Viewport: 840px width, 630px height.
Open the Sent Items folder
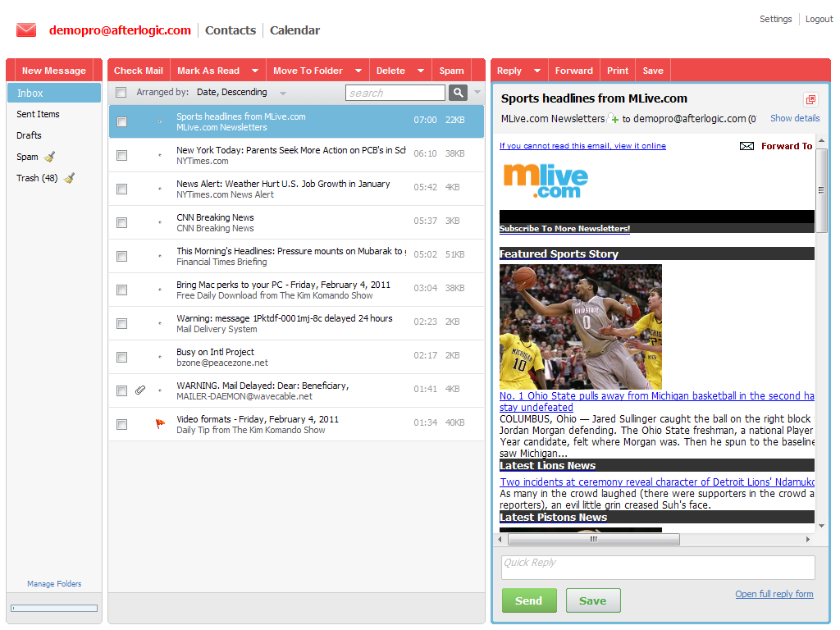(x=38, y=114)
